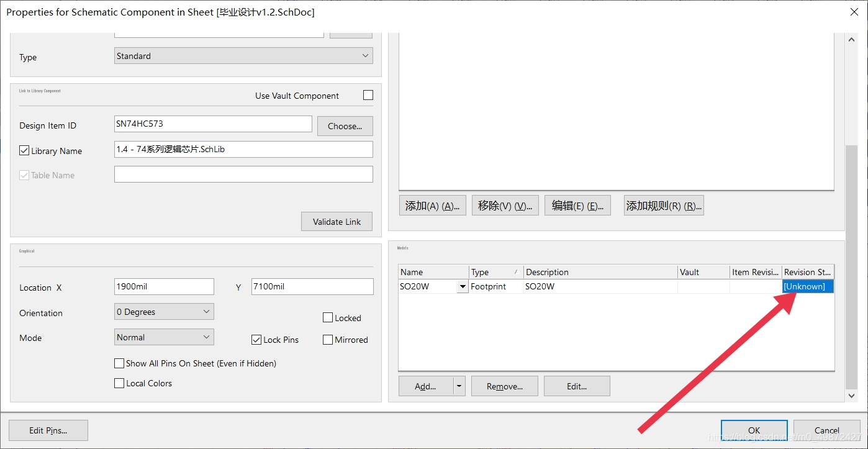The image size is (868, 449).
Task: Click the models Add... button
Action: (x=426, y=386)
